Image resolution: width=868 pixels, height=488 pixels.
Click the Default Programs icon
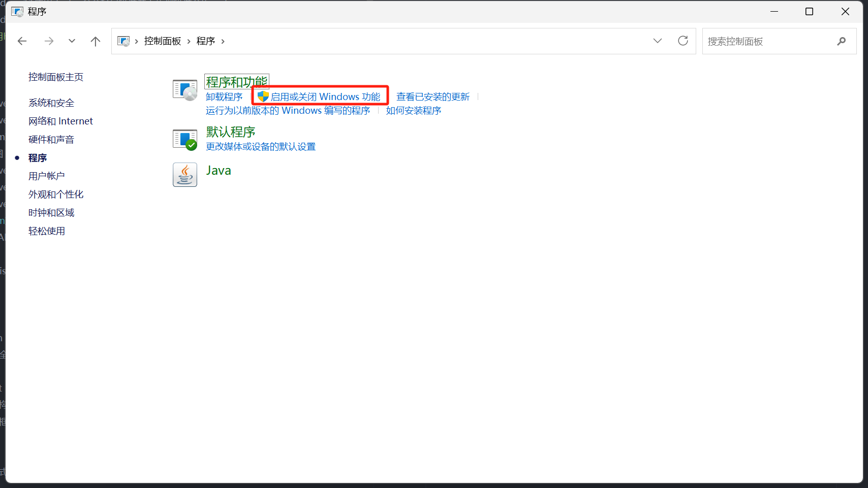[x=184, y=139]
